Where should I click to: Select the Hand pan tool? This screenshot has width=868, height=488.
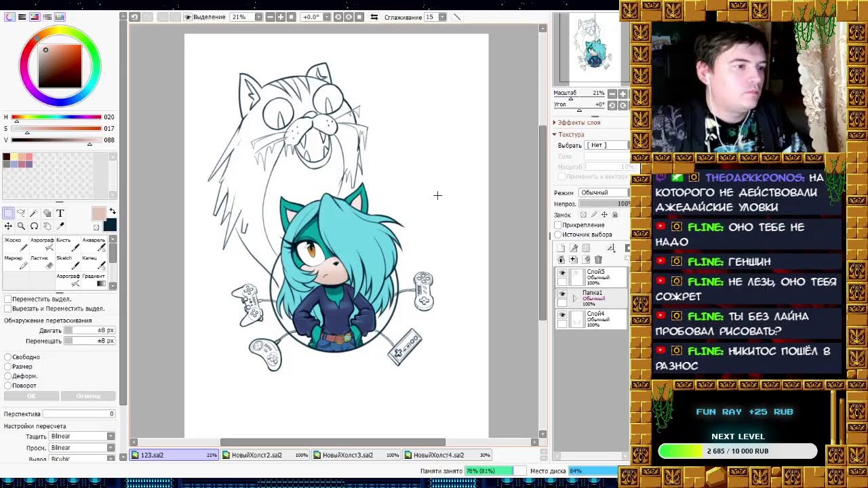[x=47, y=226]
